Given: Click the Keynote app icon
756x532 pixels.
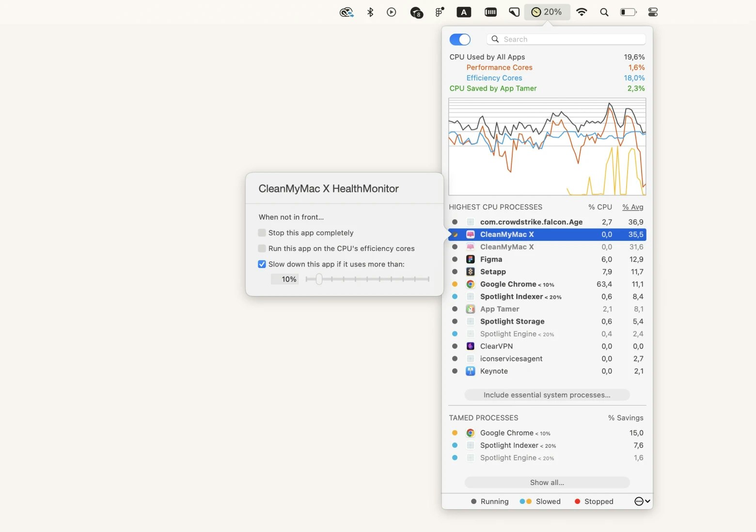Looking at the screenshot, I should click(x=470, y=371).
